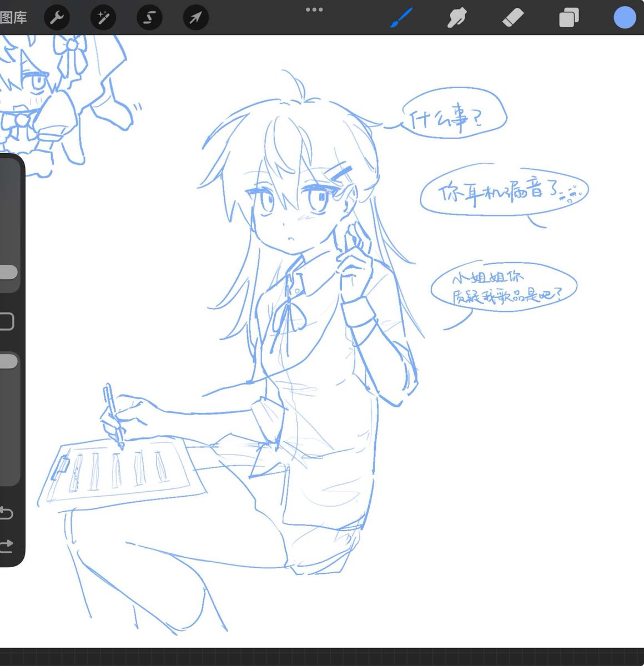Open the blue color picker swatch
Image resolution: width=644 pixels, height=666 pixels.
(625, 17)
